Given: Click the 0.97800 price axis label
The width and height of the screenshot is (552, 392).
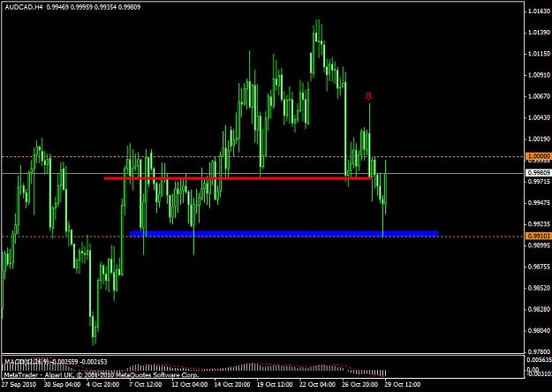Looking at the screenshot, I should click(x=539, y=351).
